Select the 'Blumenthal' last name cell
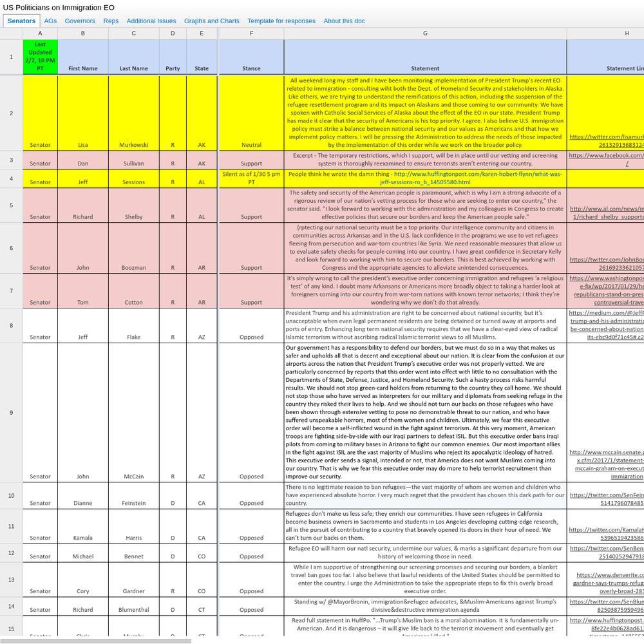Screen dimensions: 644x644 [x=134, y=606]
